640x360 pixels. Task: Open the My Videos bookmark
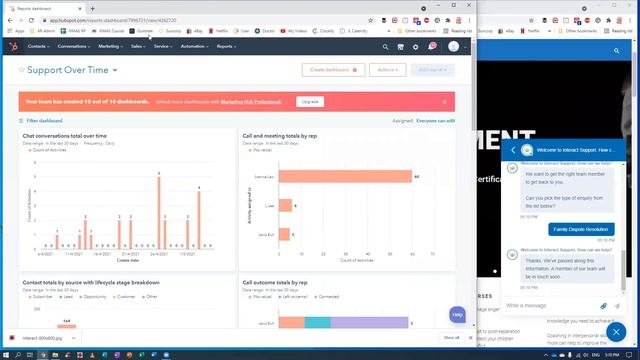[293, 31]
